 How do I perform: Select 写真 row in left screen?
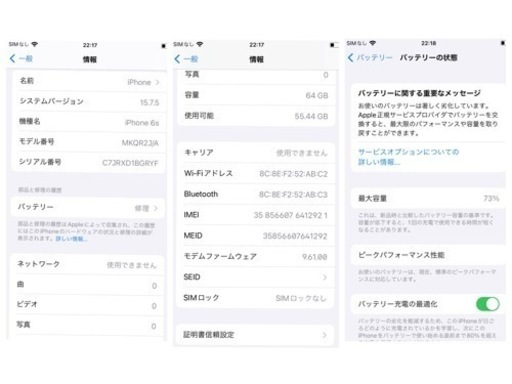click(87, 325)
